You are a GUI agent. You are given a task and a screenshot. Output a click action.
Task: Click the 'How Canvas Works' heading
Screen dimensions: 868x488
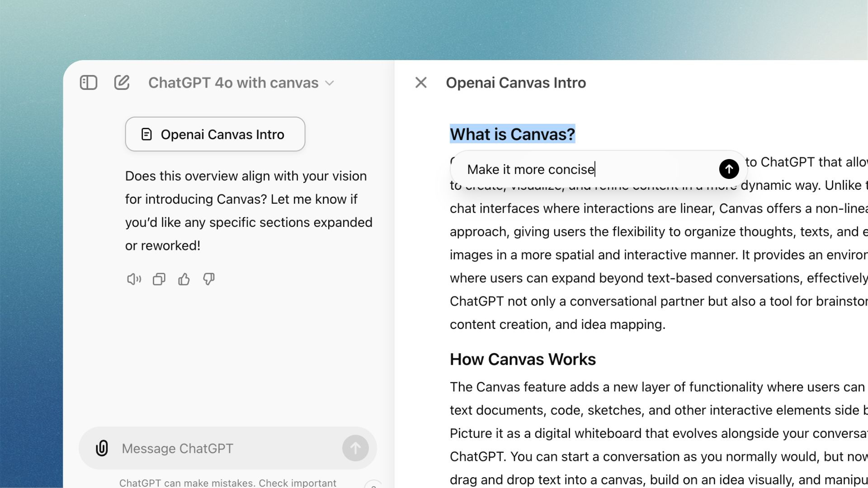[x=523, y=359]
